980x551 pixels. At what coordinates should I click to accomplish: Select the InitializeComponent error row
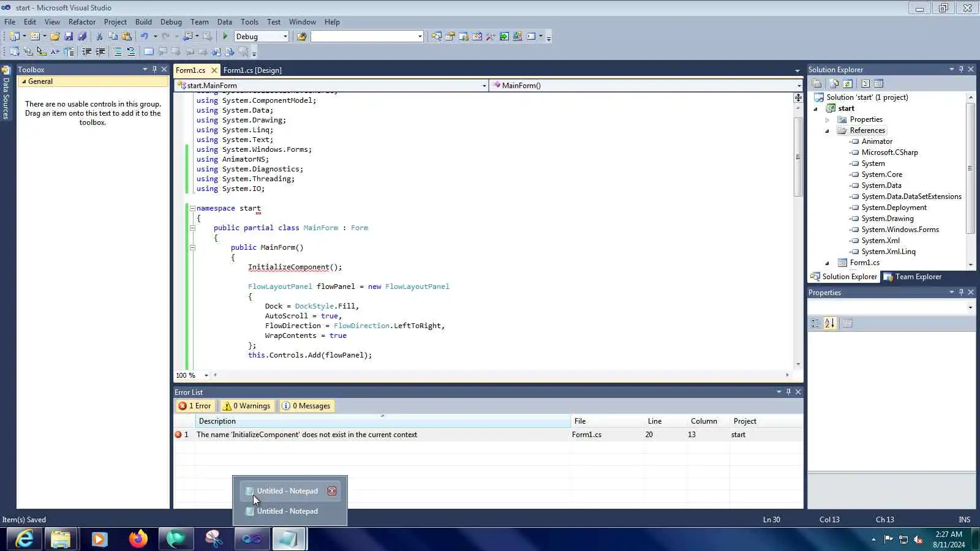tap(488, 435)
